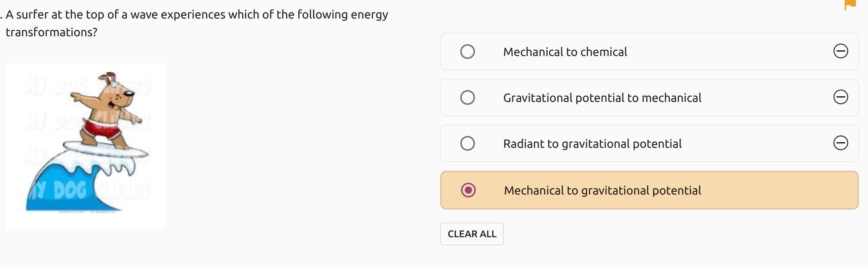This screenshot has height=265, width=868.
Task: Choose the 'Gravitational potential to mechanical' radio button
Action: 467,97
